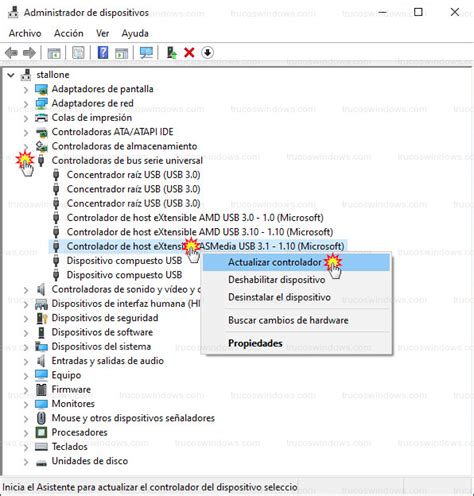474x496 pixels.
Task: Expand Controladoras ATA/ATAPI IDE
Action: [x=26, y=133]
